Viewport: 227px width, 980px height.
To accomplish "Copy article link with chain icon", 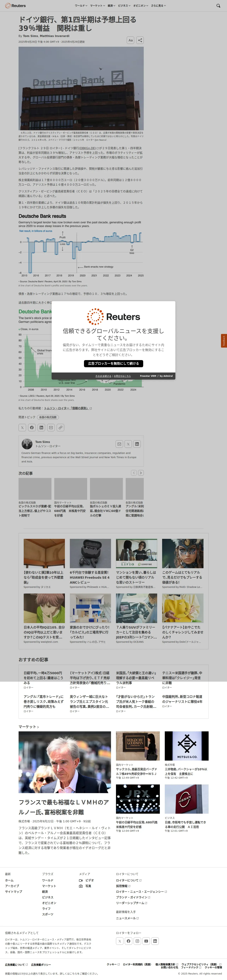I will pos(60,428).
